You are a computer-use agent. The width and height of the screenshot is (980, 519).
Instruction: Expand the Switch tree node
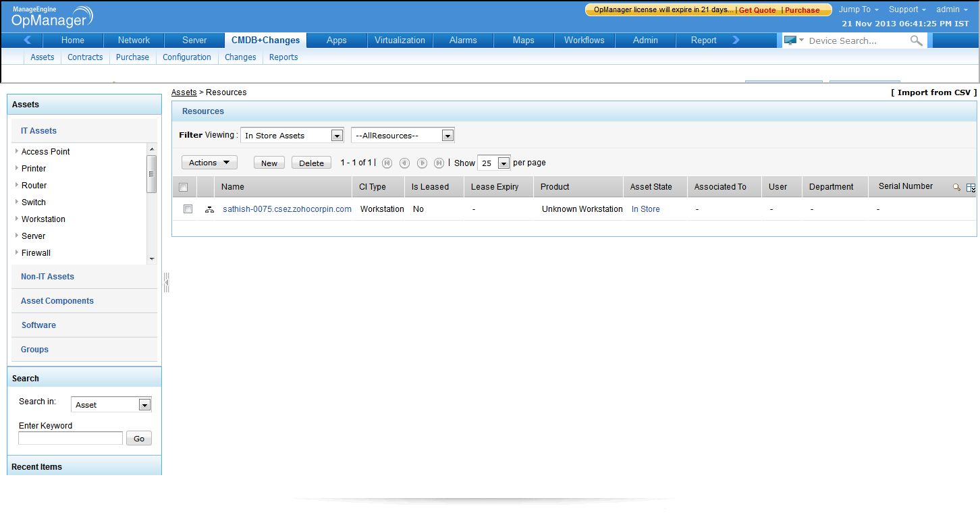[x=17, y=202]
